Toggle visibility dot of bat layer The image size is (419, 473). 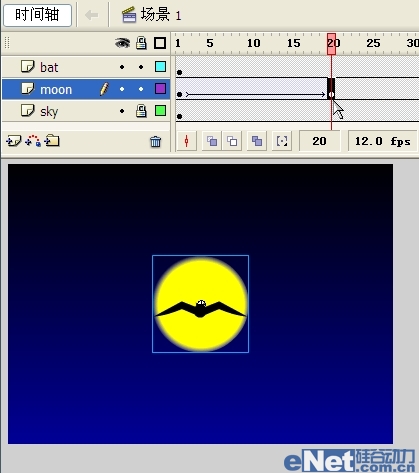(122, 67)
